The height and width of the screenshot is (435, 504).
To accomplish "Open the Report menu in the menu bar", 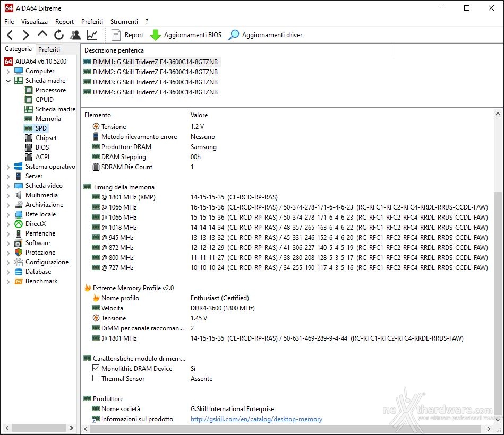I will click(x=64, y=22).
